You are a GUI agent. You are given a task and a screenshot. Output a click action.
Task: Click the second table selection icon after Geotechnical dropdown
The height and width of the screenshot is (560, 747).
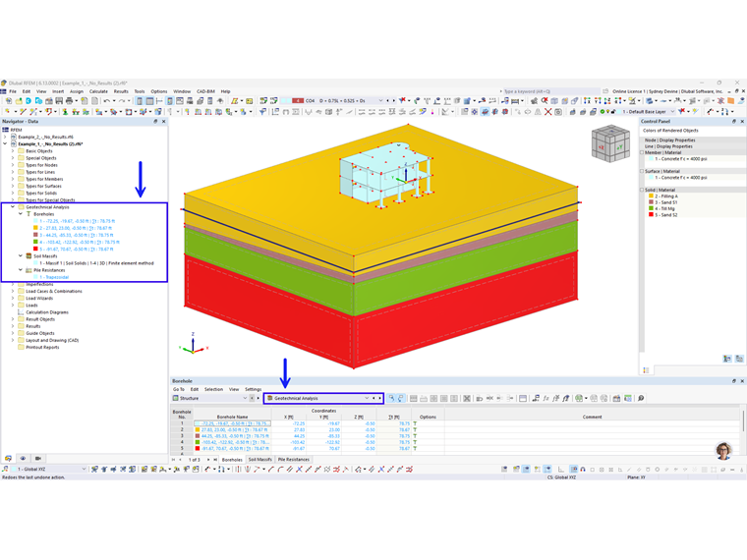pyautogui.click(x=401, y=398)
